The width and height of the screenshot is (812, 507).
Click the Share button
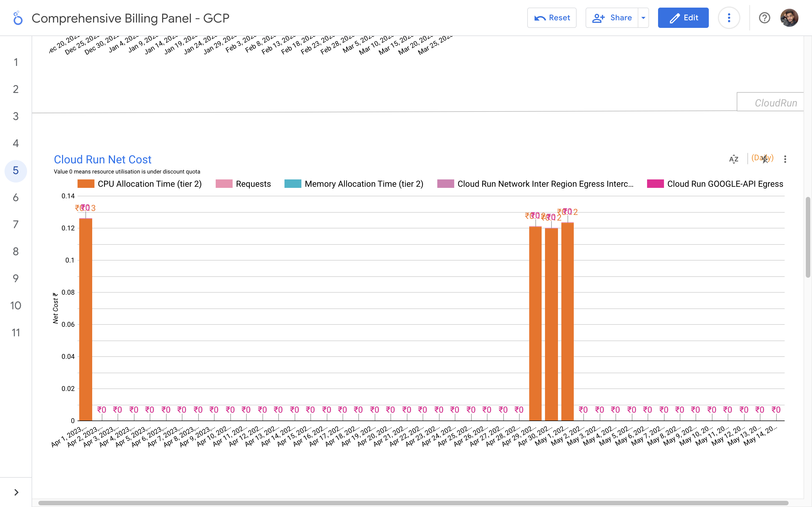612,18
